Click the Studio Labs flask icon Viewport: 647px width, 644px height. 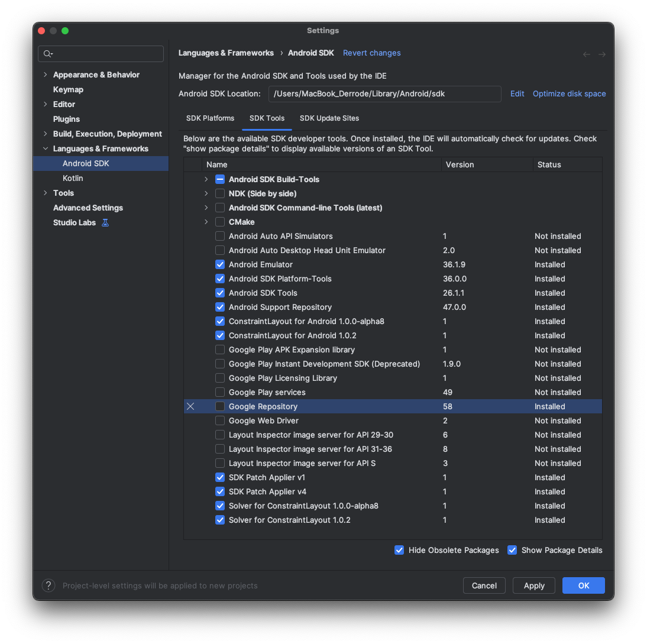pyautogui.click(x=105, y=223)
